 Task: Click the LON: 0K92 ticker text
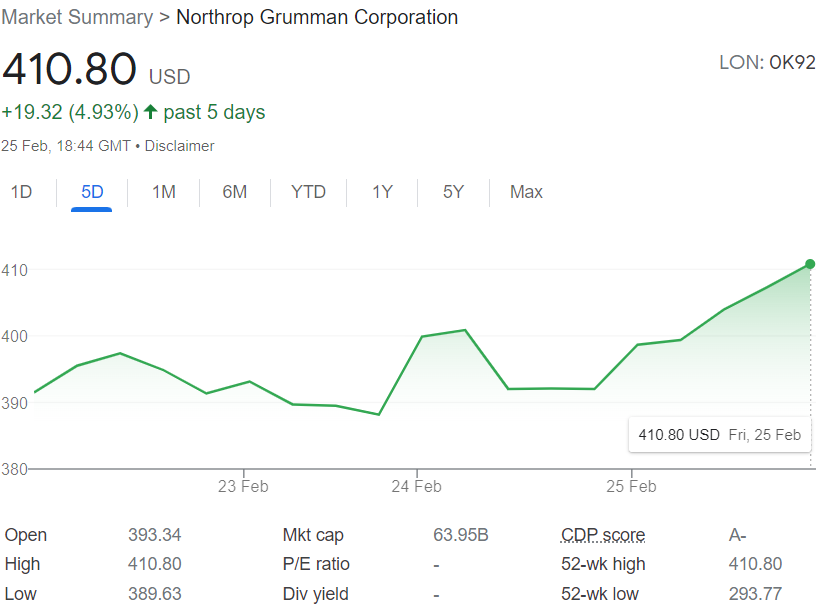pyautogui.click(x=767, y=62)
